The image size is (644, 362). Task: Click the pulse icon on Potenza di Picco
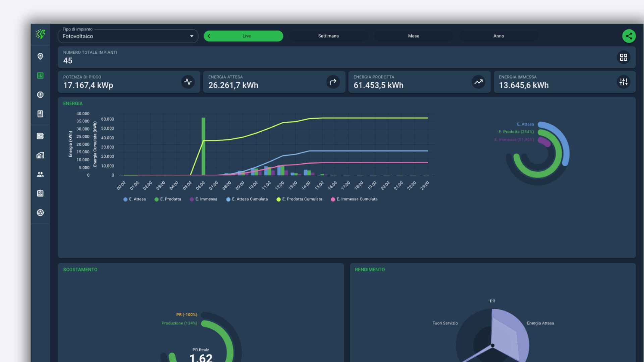tap(188, 82)
